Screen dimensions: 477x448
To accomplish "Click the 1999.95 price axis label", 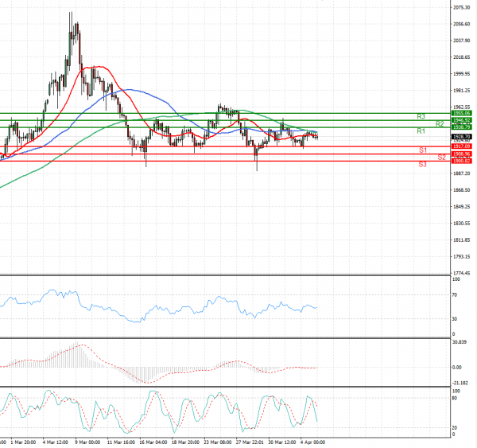I will pyautogui.click(x=461, y=74).
